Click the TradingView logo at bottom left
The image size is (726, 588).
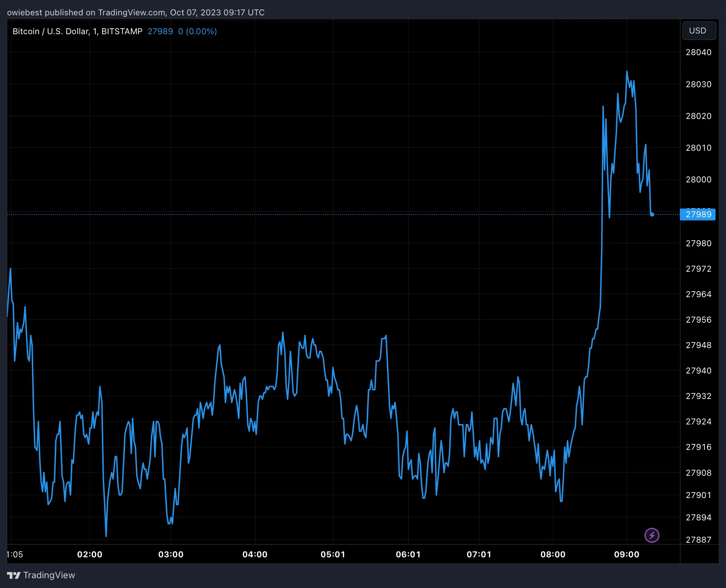tap(41, 575)
